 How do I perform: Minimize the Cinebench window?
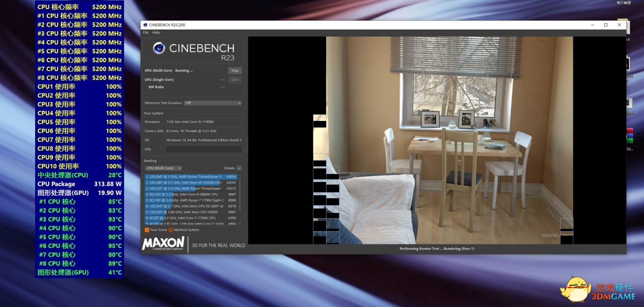point(593,25)
